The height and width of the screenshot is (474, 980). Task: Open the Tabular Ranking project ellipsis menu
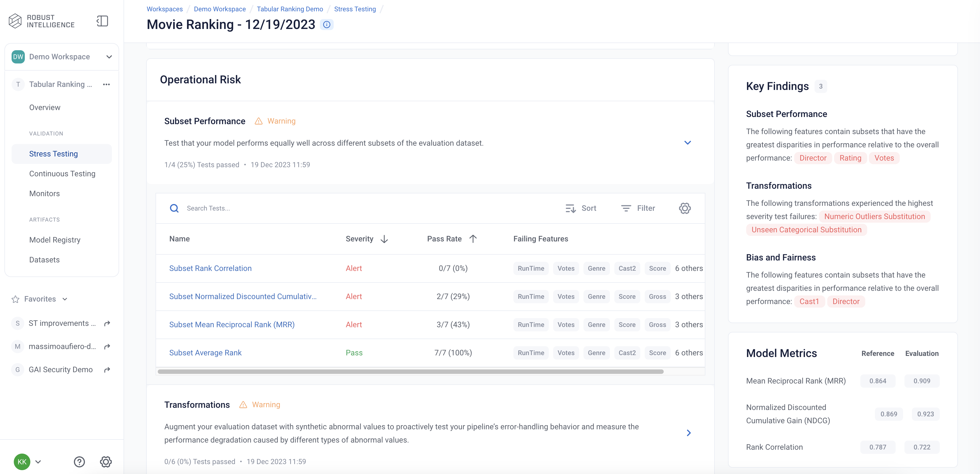click(x=106, y=84)
